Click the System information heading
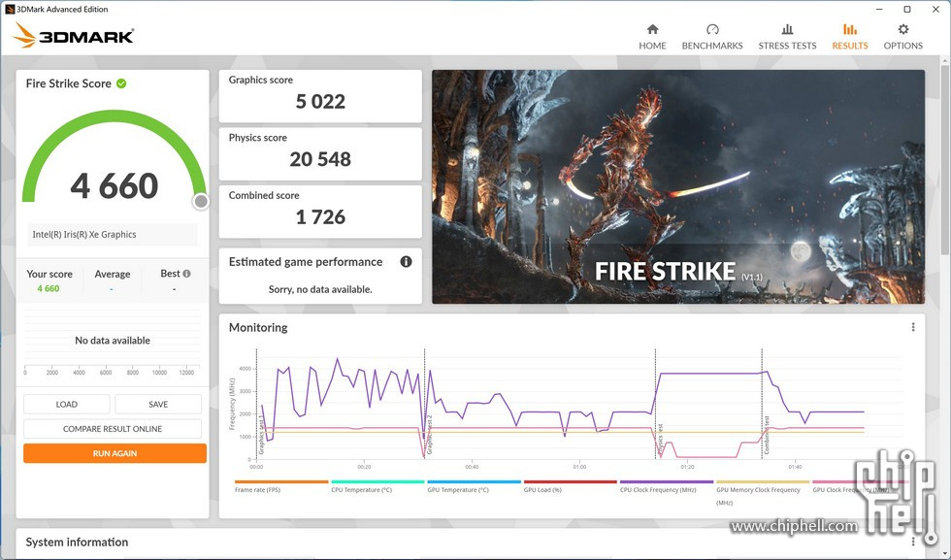Viewport: 951px width, 560px height. (77, 542)
